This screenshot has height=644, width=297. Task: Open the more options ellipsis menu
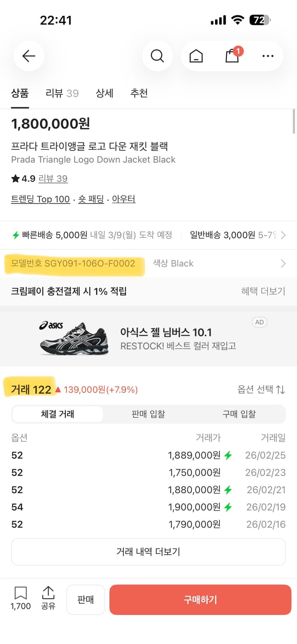tap(267, 56)
